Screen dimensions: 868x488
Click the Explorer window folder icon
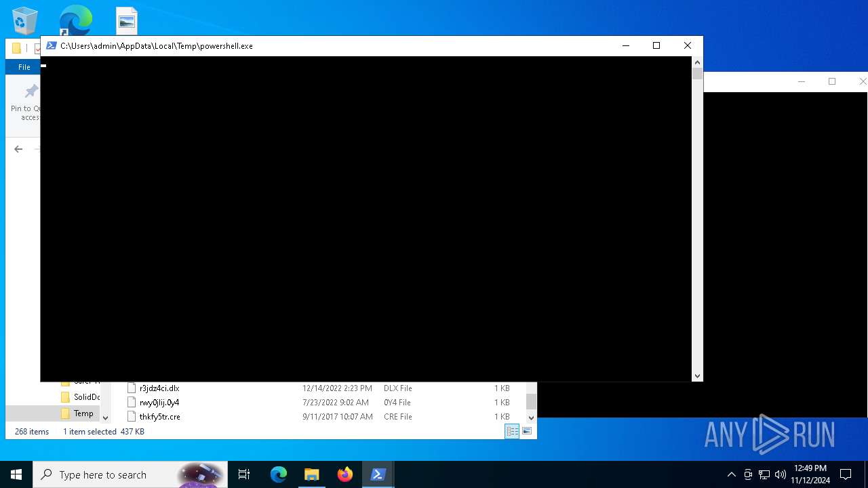pyautogui.click(x=16, y=48)
